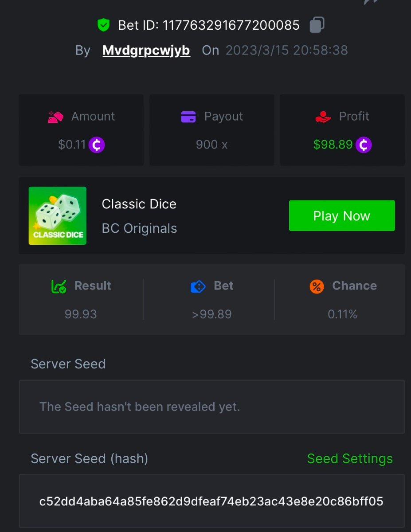Click the pink Amount icon
411x532 pixels.
point(56,117)
